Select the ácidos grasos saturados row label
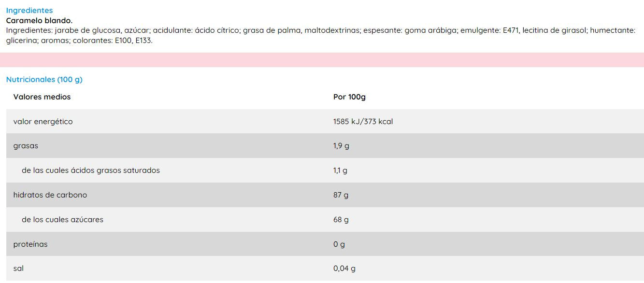The width and height of the screenshot is (644, 283). click(91, 170)
